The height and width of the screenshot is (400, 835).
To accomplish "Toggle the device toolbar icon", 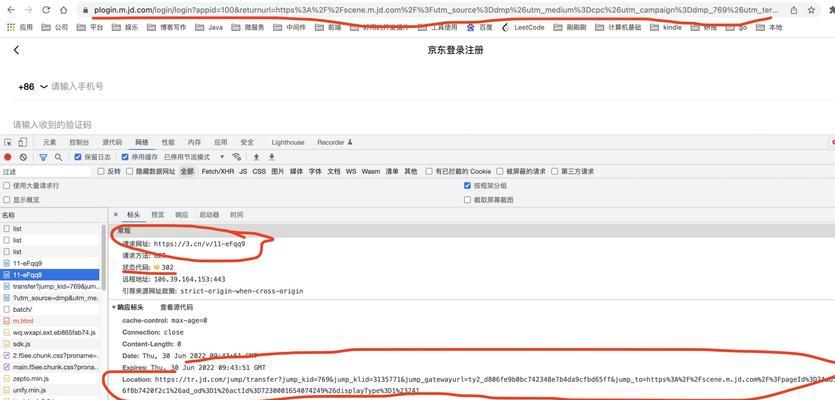I will tap(22, 142).
